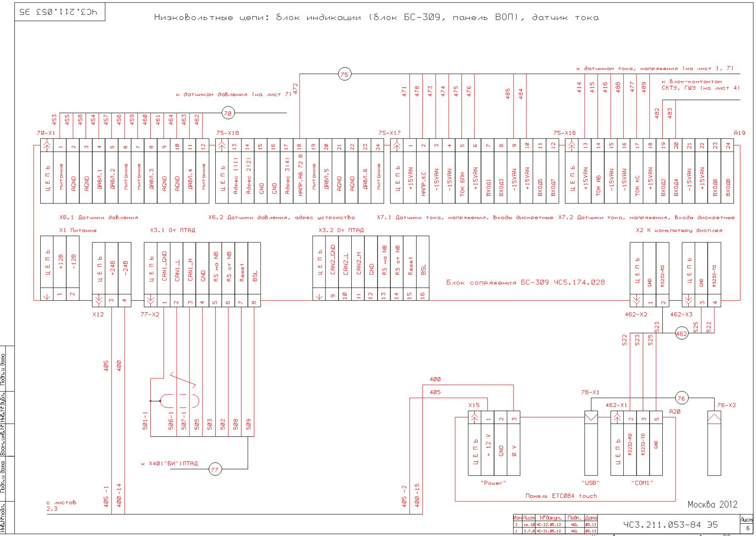
Task: Click connector label 76-X2
Action: [727, 405]
